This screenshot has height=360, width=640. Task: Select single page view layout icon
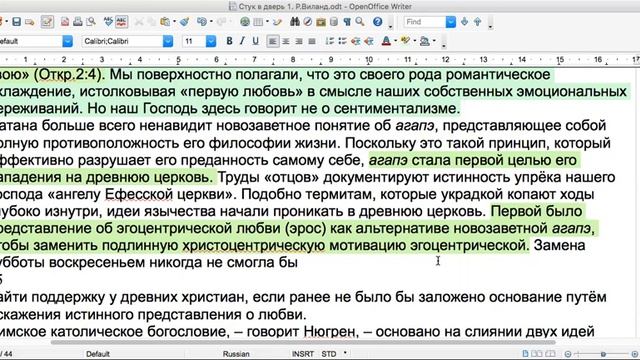coord(525,353)
